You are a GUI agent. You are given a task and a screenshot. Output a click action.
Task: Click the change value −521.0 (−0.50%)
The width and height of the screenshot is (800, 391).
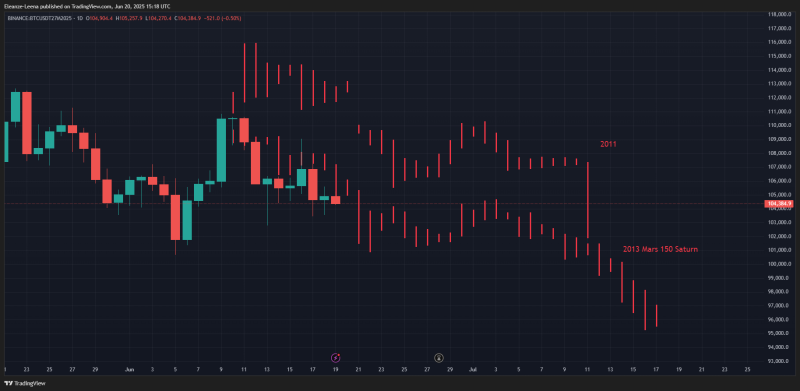222,18
